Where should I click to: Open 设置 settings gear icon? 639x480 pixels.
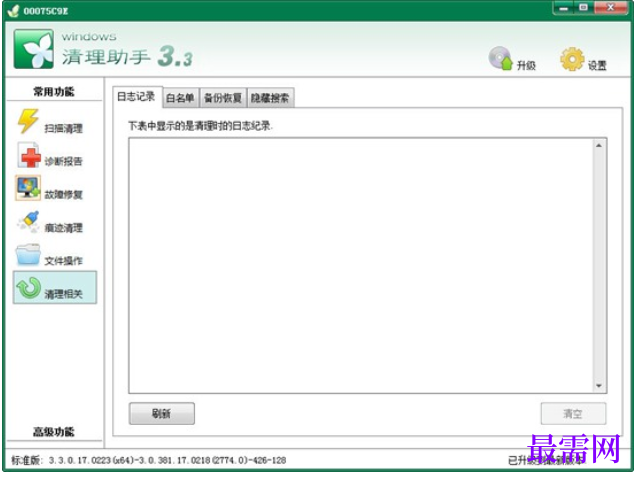(x=572, y=59)
